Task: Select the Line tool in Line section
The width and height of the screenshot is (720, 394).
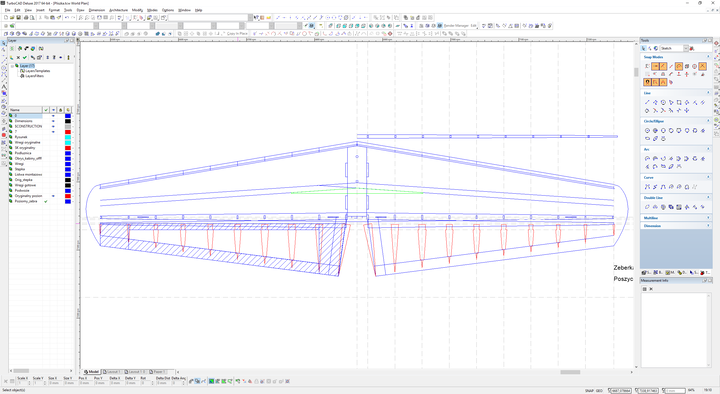Action: 647,102
